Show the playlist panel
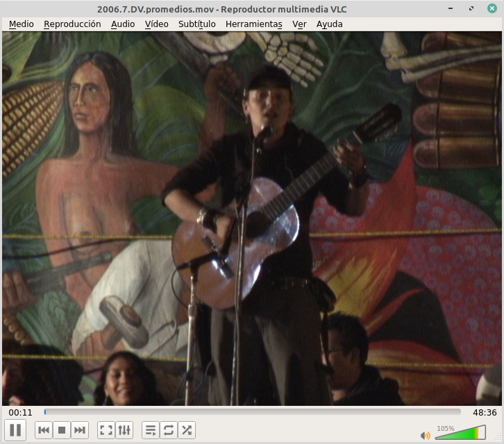The height and width of the screenshot is (444, 504). point(151,430)
